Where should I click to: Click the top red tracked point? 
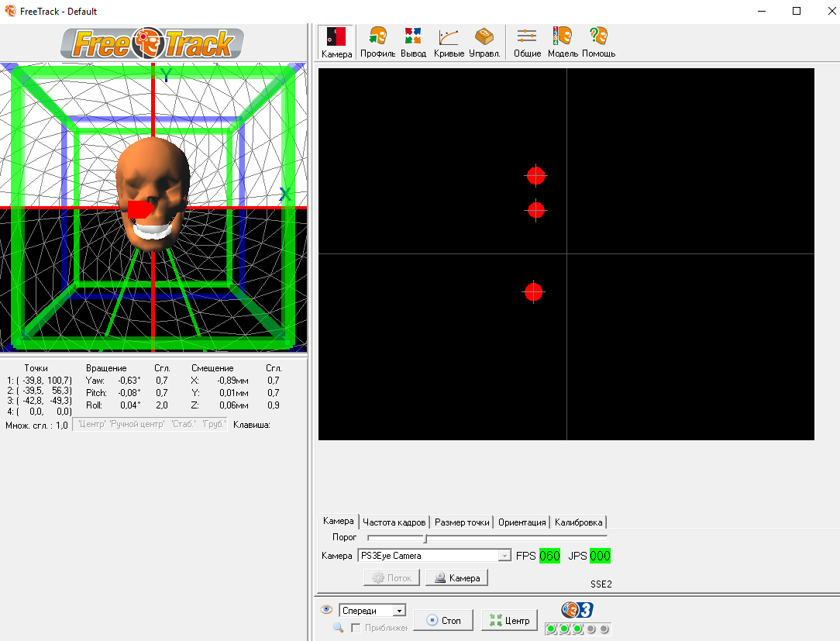535,176
